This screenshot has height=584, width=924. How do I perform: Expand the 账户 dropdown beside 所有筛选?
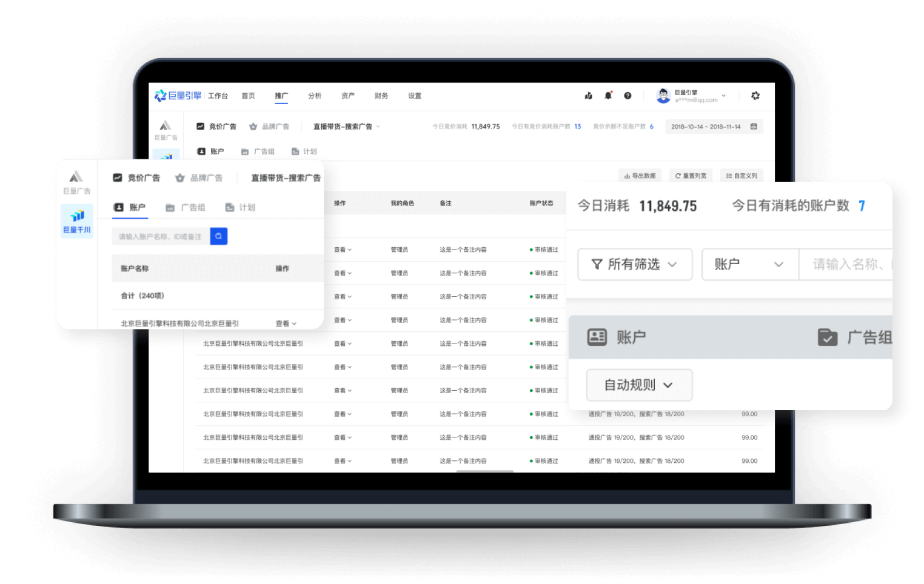(749, 264)
